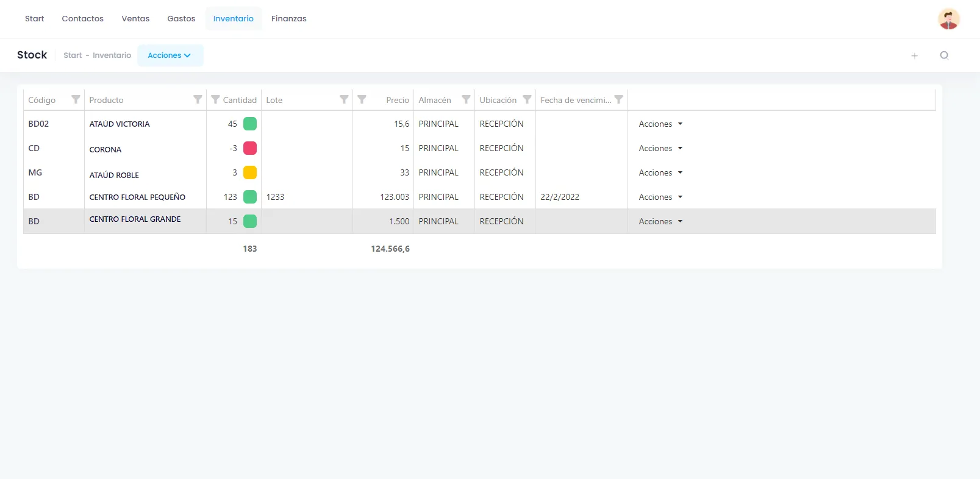This screenshot has width=980, height=479.
Task: Select quantity 123 in CENTRO FLORAL PEQUEÑO row
Action: [231, 197]
